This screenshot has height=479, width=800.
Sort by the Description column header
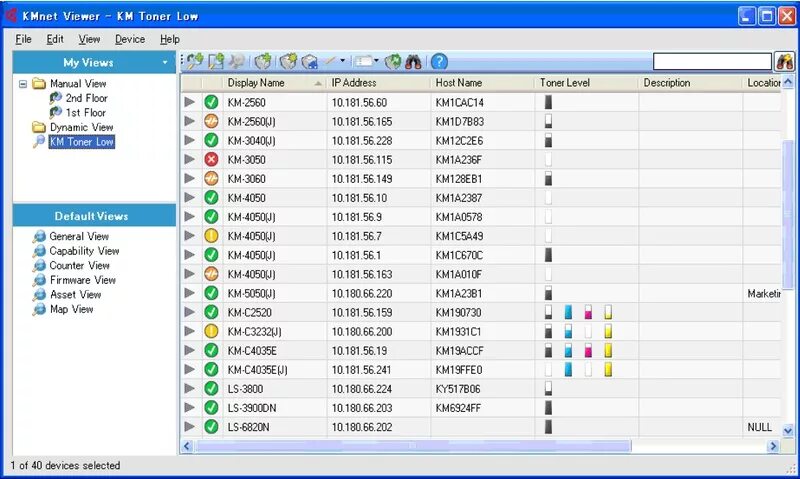[691, 83]
